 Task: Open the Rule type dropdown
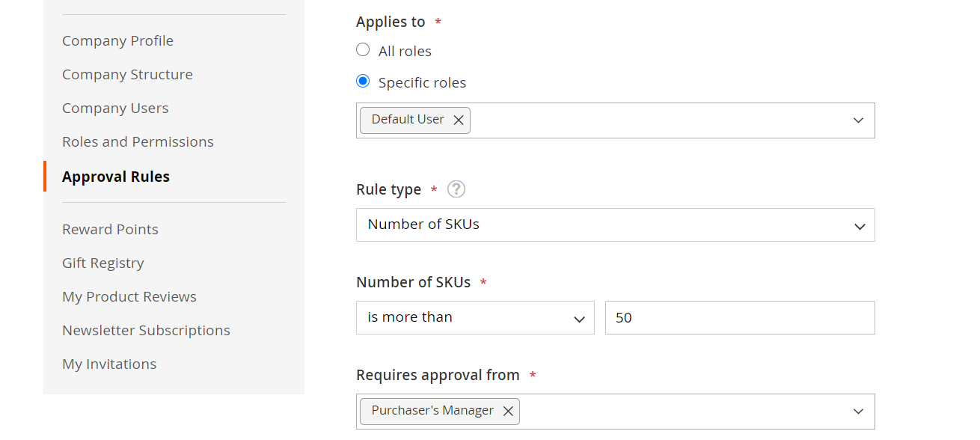[615, 225]
